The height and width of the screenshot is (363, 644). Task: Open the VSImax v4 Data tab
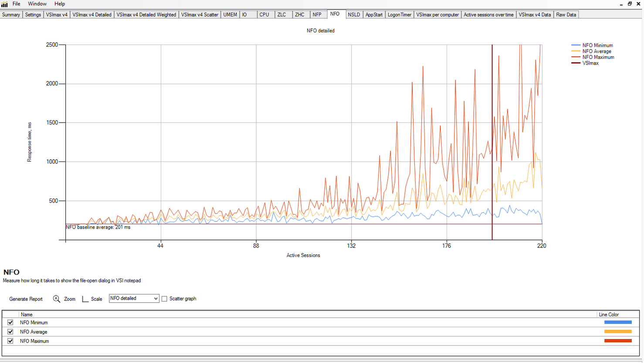point(535,15)
